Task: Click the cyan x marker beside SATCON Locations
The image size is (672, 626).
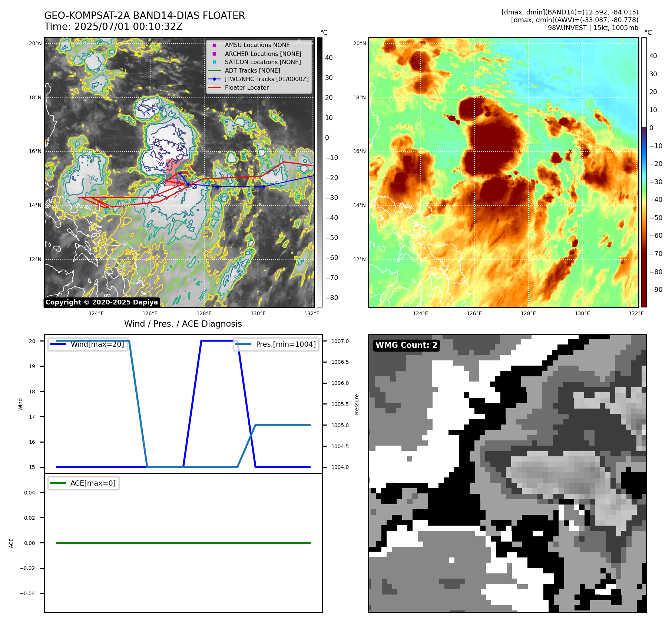Action: tap(214, 62)
